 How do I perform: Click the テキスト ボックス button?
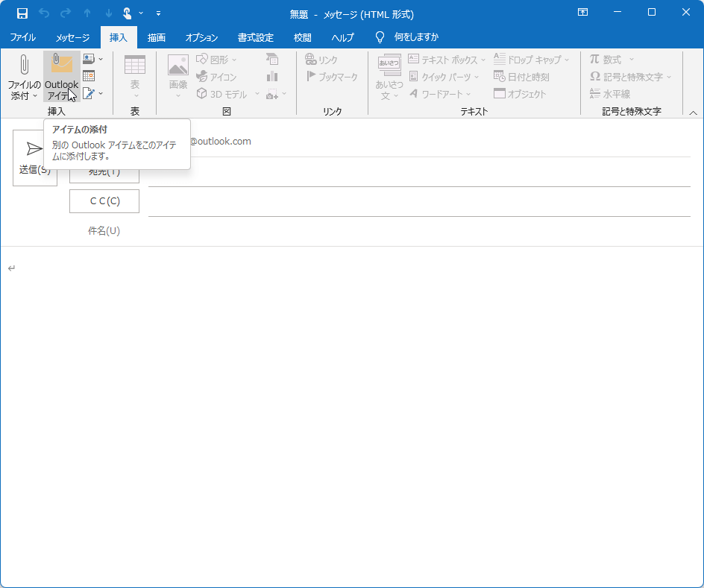pos(447,59)
